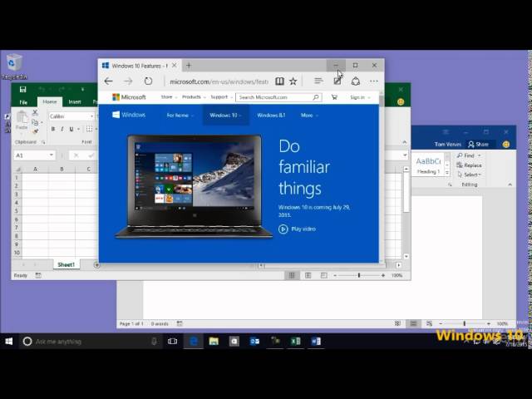The height and width of the screenshot is (399, 532).
Task: Toggle Bold in Excel
Action: (53, 129)
